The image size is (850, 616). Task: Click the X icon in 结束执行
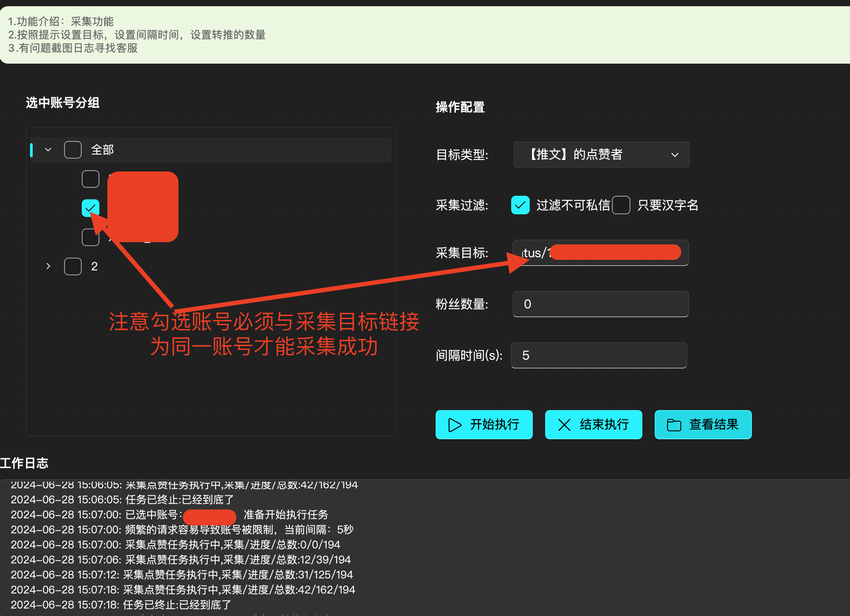pyautogui.click(x=564, y=425)
